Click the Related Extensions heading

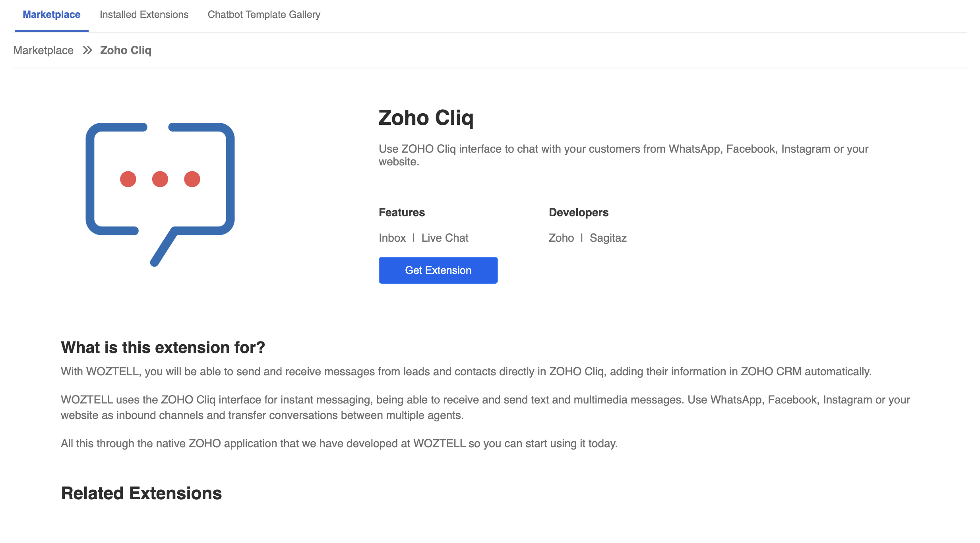point(141,493)
